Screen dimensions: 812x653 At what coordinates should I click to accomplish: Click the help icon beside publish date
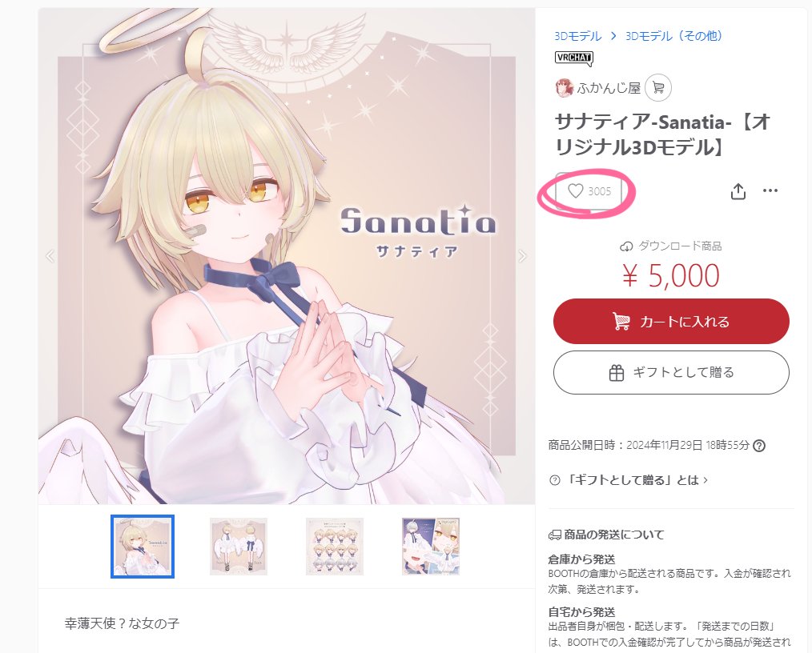pyautogui.click(x=759, y=446)
